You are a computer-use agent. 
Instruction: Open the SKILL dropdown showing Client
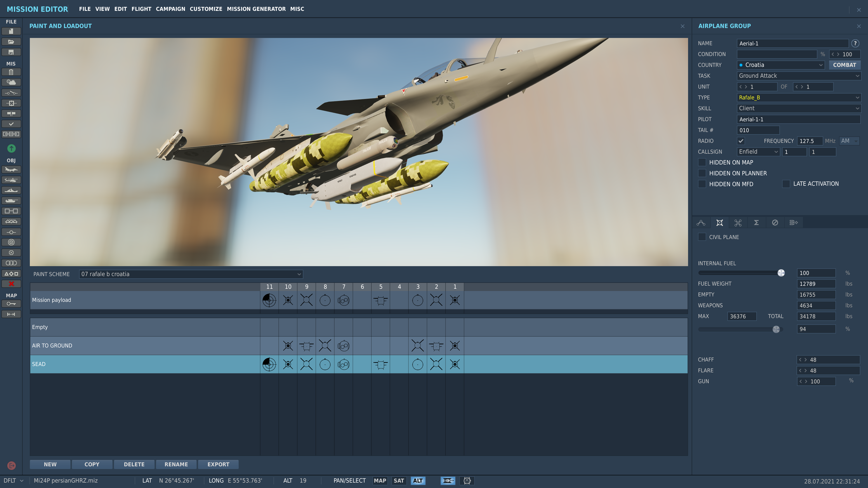point(799,108)
